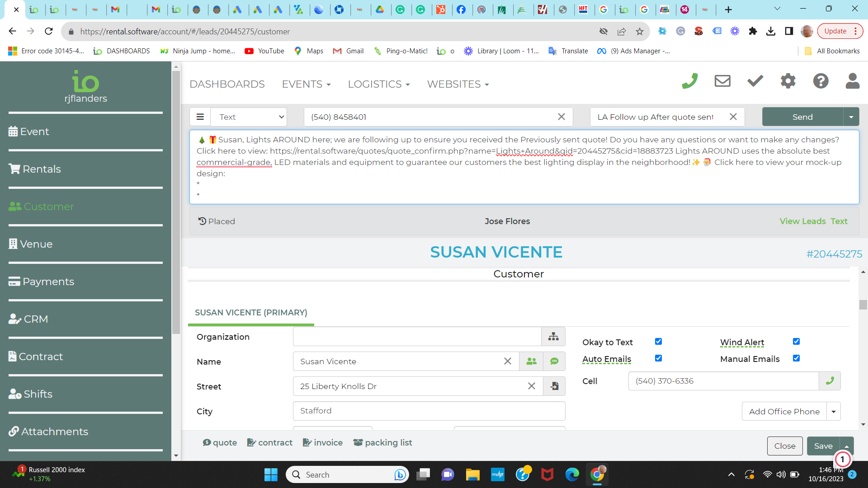Open the Text message type dropdown
Screen dimensions: 868x488
[249, 117]
